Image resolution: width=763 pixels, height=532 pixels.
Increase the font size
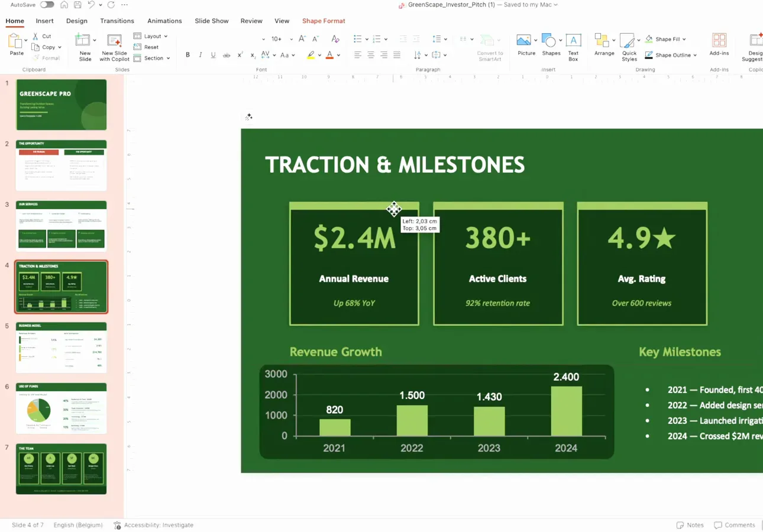click(302, 39)
